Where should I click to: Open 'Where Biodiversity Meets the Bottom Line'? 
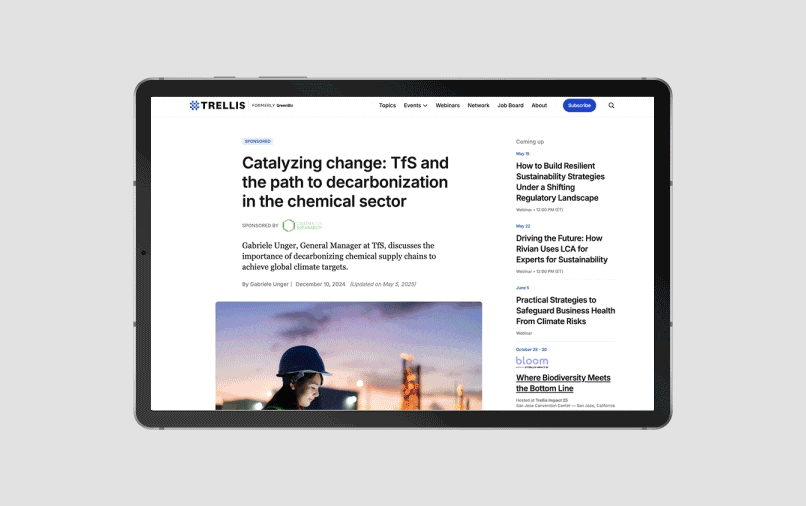[x=563, y=382]
